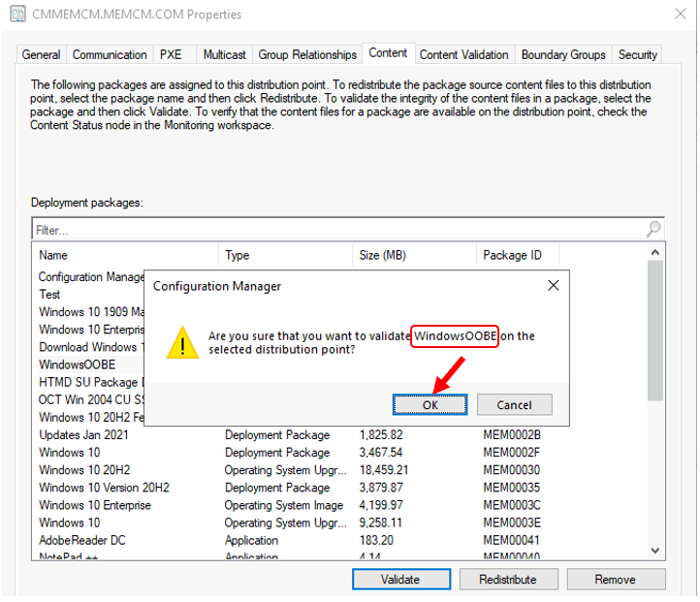Screen dimensions: 700x602
Task: Open the Security tab
Action: point(638,54)
